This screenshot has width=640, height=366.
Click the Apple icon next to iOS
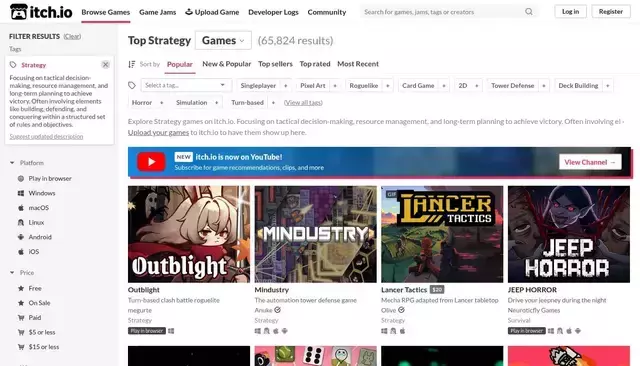(21, 252)
